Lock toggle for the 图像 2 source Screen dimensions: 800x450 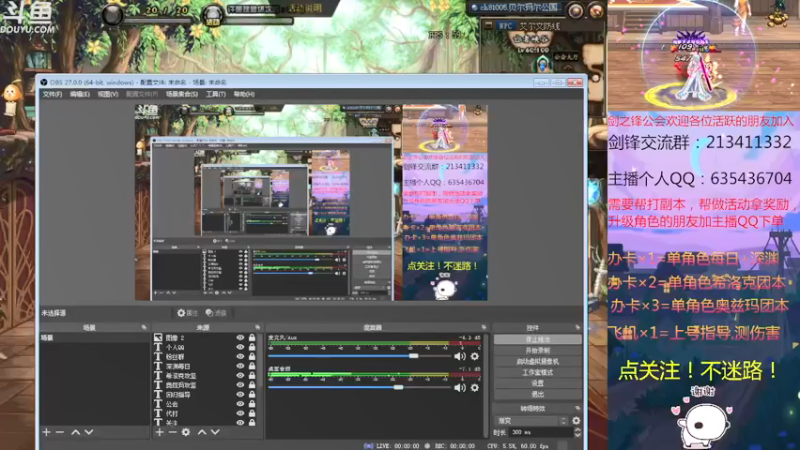pyautogui.click(x=252, y=338)
